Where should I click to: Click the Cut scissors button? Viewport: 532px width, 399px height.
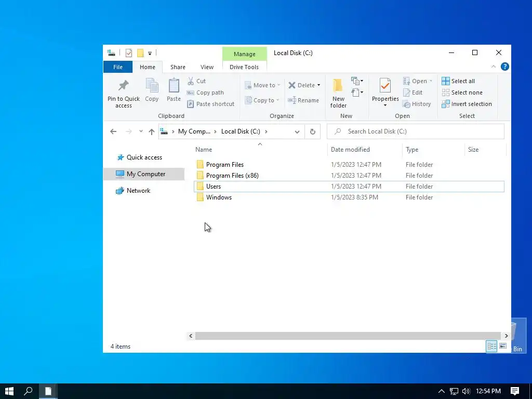pyautogui.click(x=197, y=81)
